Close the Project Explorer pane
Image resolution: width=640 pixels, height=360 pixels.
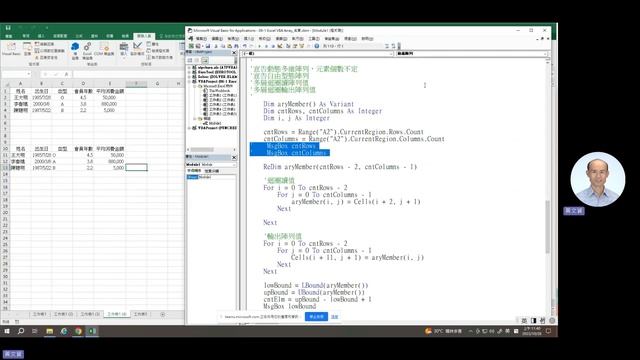(x=234, y=53)
